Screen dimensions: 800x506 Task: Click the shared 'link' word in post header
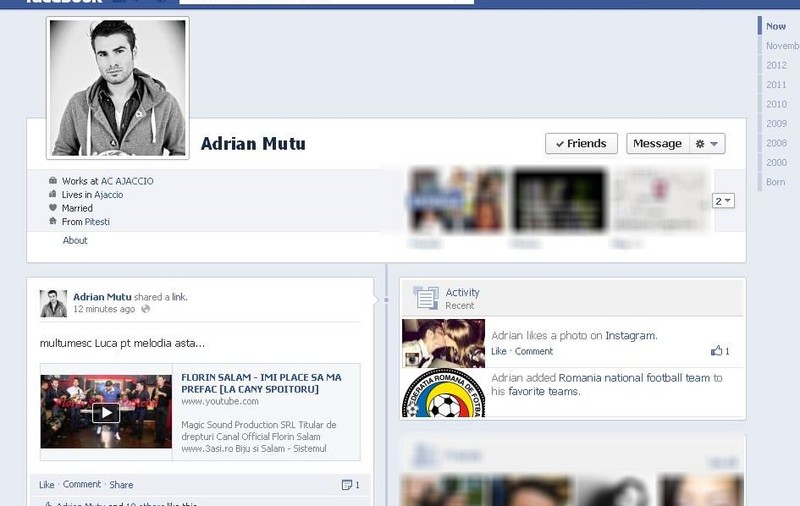pos(179,297)
